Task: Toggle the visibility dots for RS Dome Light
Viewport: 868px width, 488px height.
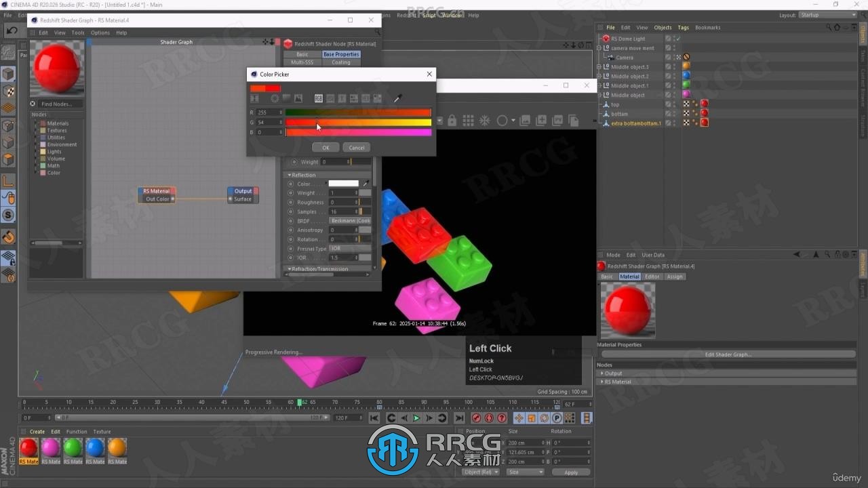Action: [x=674, y=39]
